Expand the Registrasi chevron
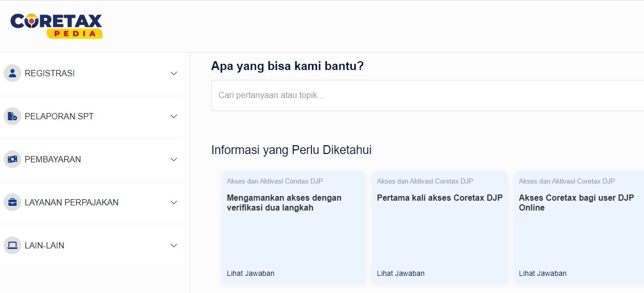This screenshot has height=293, width=644. point(174,73)
